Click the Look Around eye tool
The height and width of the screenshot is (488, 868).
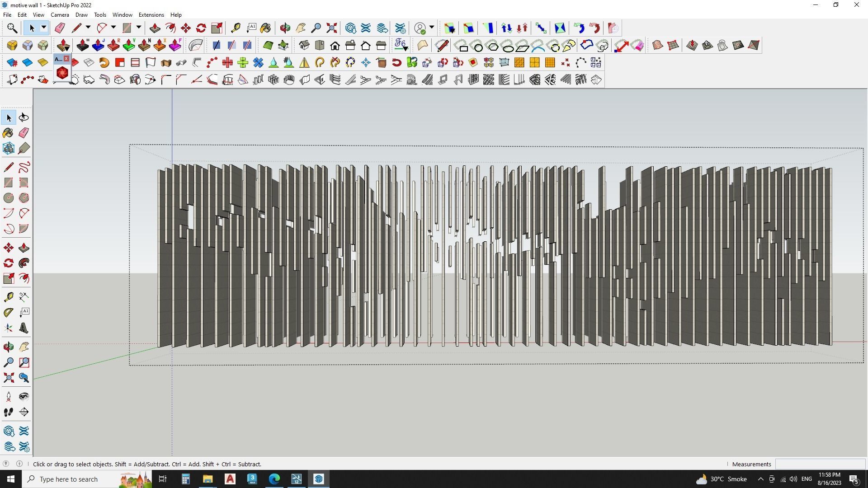24,397
